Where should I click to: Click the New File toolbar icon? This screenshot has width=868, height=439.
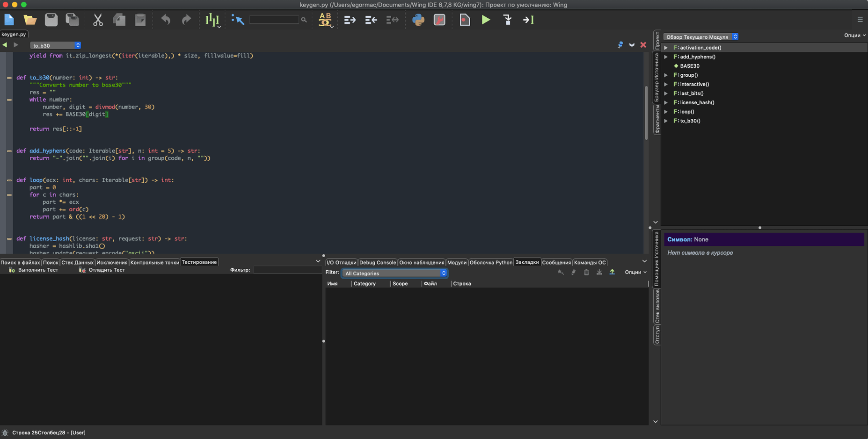point(9,20)
